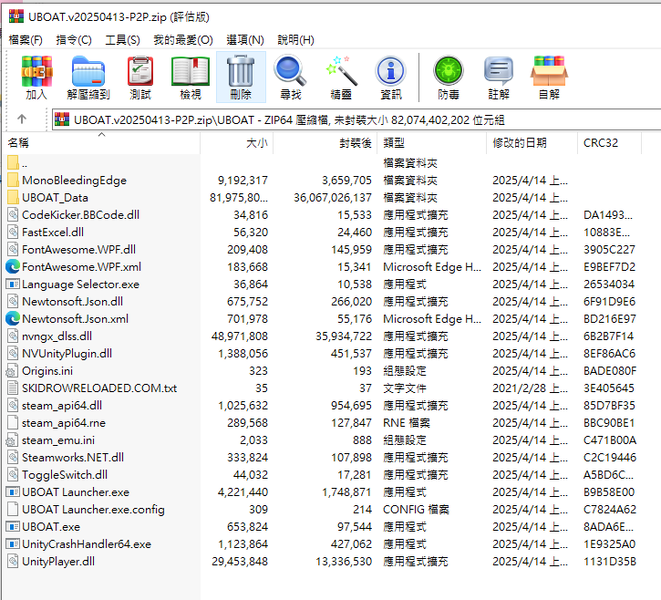The image size is (661, 600).
Task: Select the NVUnityPlugin.dll file name
Action: click(67, 353)
